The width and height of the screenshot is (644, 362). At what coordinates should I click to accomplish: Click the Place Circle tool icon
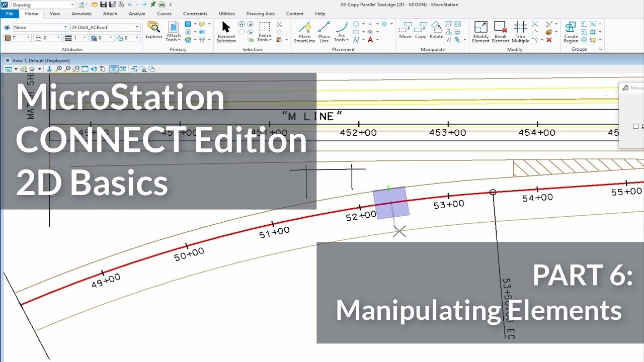(356, 24)
